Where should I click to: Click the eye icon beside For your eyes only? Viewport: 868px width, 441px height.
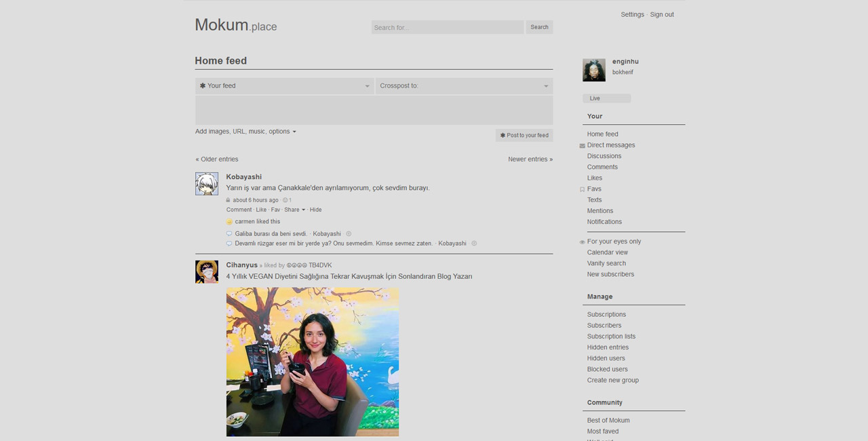coord(582,242)
